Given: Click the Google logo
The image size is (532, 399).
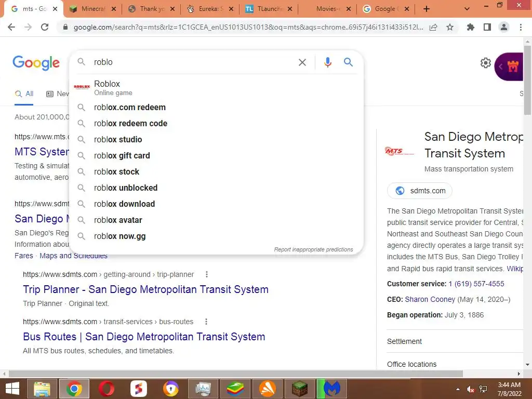Looking at the screenshot, I should point(36,63).
